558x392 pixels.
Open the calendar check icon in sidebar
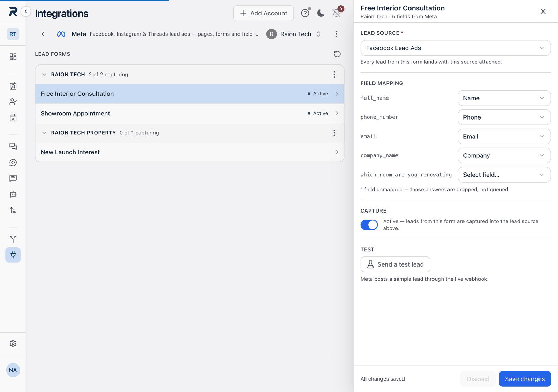pos(13,118)
